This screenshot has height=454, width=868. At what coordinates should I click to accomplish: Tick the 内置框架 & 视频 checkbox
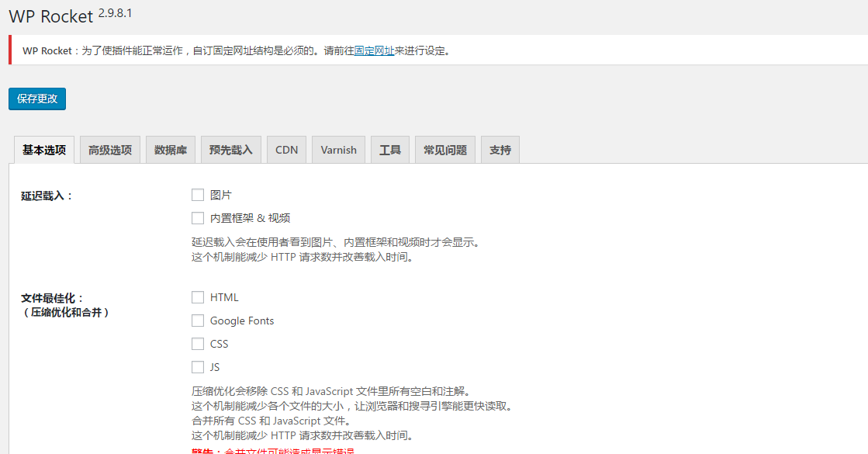(198, 218)
